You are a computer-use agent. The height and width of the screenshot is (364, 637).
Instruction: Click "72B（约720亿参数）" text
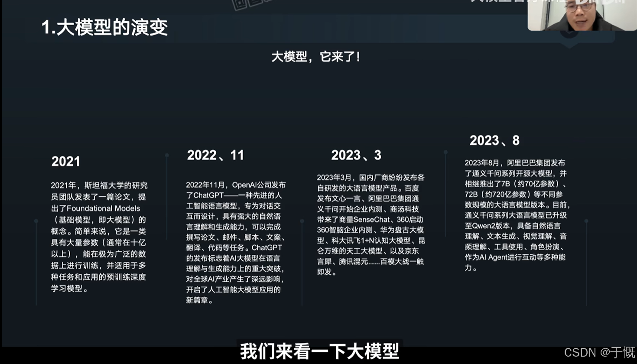497,195
